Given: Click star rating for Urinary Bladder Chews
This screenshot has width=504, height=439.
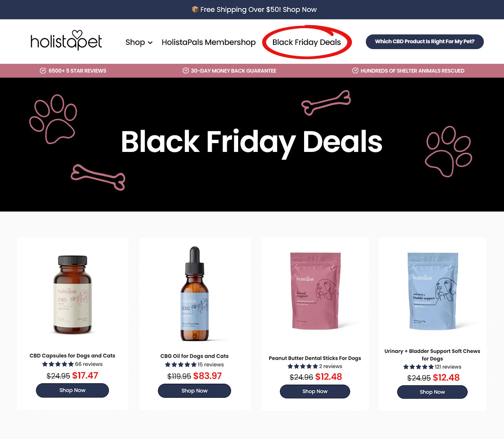Looking at the screenshot, I should [x=419, y=367].
